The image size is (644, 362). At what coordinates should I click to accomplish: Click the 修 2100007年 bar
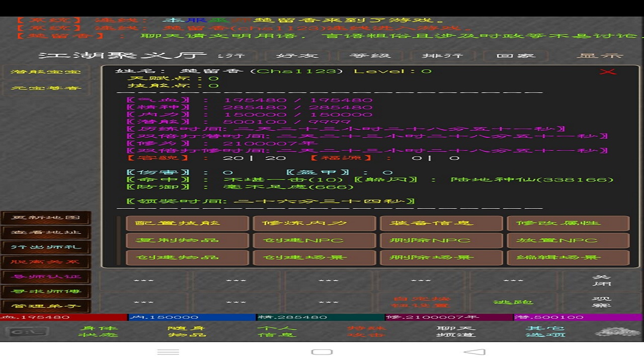coord(449,317)
